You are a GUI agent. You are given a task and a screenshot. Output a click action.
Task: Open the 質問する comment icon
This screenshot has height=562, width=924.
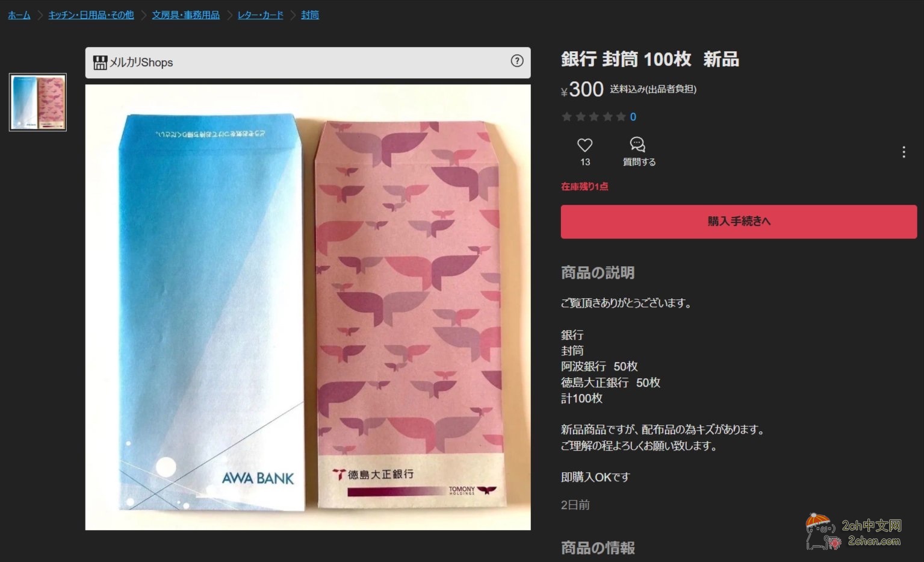point(637,145)
